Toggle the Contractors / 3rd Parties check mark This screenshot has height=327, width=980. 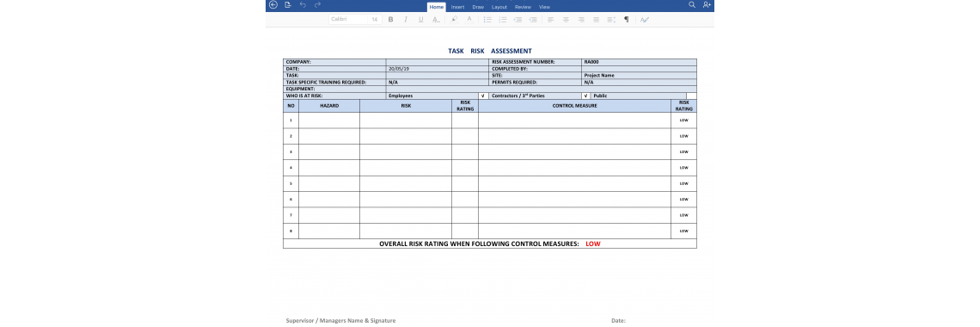586,96
